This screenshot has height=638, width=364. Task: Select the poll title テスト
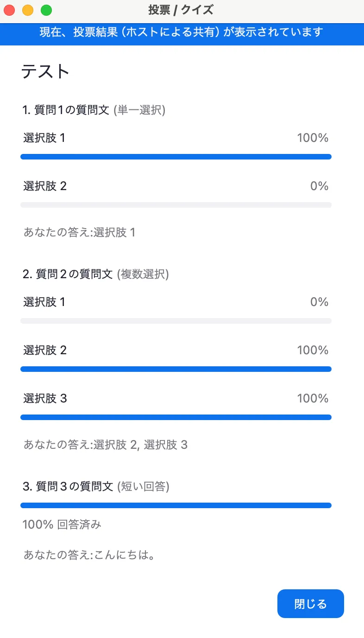pyautogui.click(x=45, y=71)
